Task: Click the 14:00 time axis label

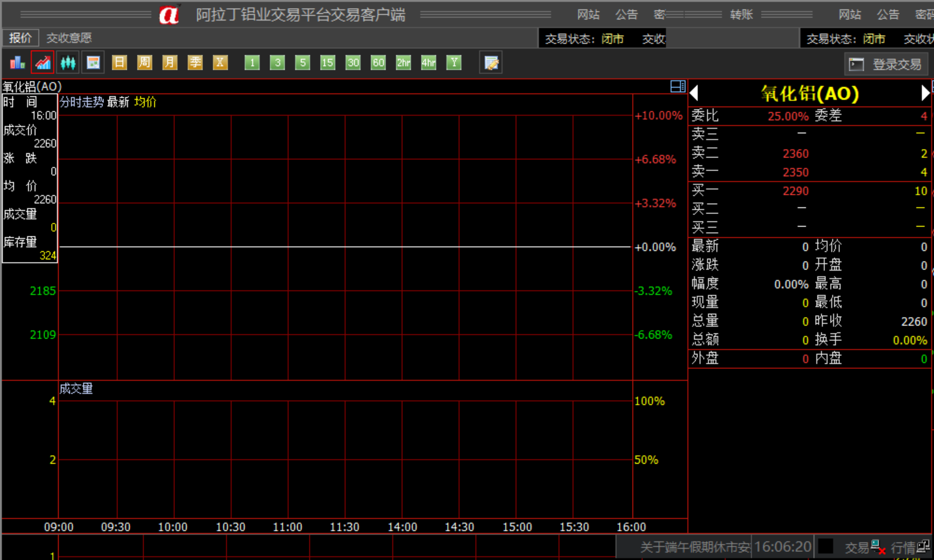Action: click(x=402, y=527)
